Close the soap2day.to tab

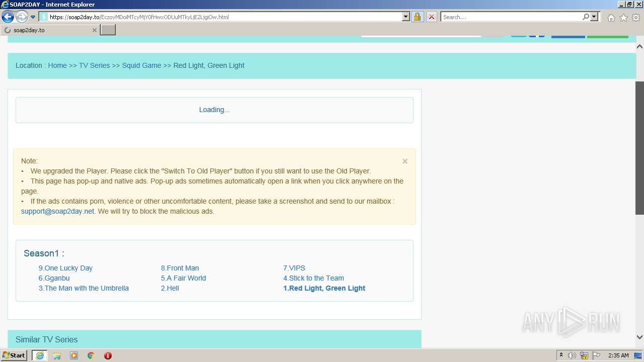94,30
